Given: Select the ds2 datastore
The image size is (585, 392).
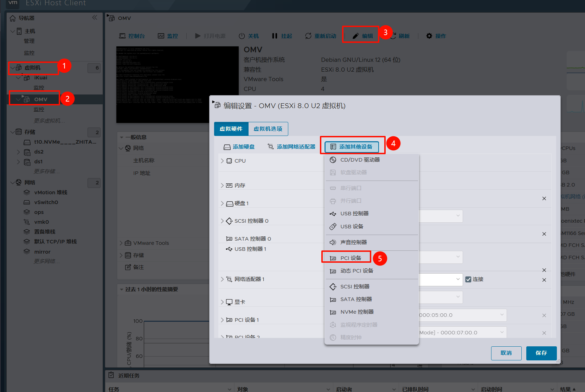Looking at the screenshot, I should coord(39,152).
